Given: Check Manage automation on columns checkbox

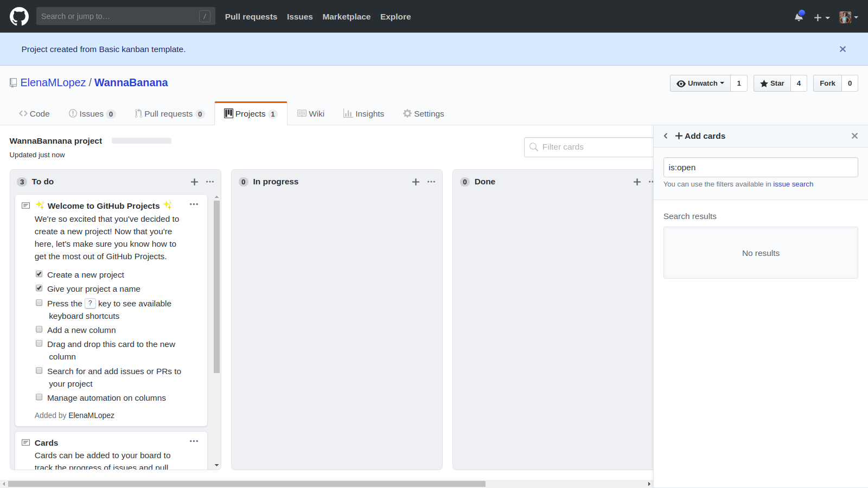Looking at the screenshot, I should pyautogui.click(x=39, y=397).
